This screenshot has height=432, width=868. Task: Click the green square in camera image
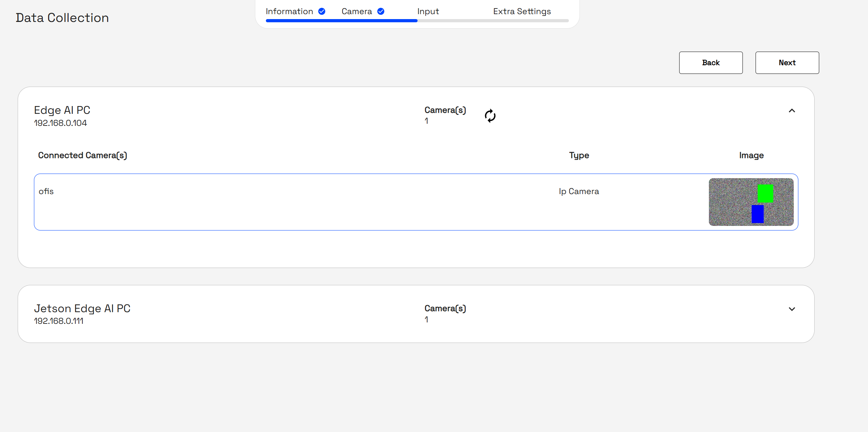tap(765, 193)
